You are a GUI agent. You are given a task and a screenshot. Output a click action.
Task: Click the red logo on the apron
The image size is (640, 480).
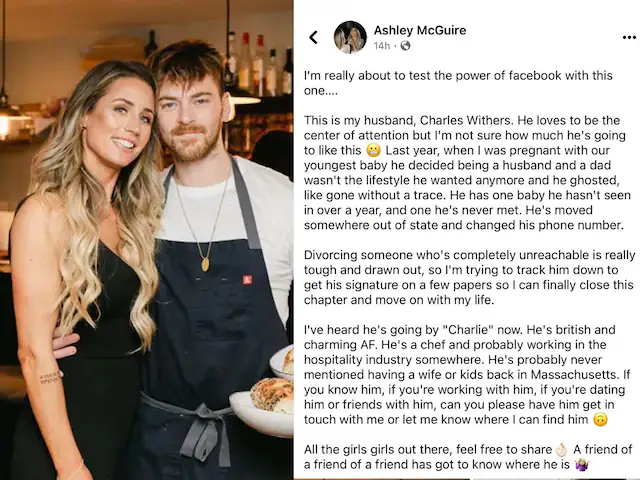pyautogui.click(x=247, y=280)
